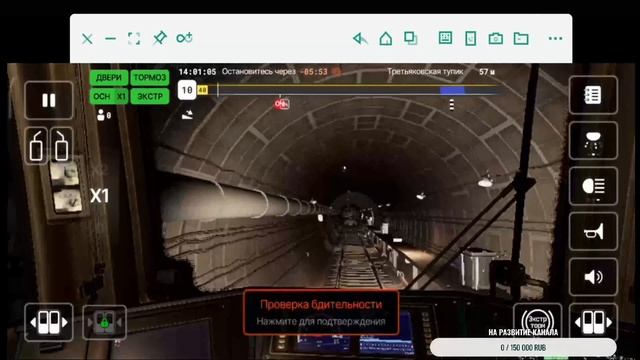The height and width of the screenshot is (360, 640).
Task: Click the green door lock icon
Action: (x=104, y=322)
